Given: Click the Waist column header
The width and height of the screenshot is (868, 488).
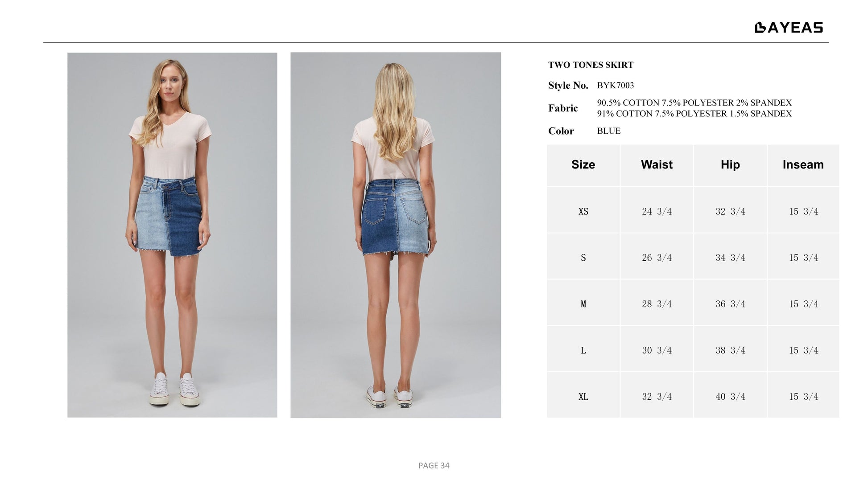Looking at the screenshot, I should click(657, 165).
